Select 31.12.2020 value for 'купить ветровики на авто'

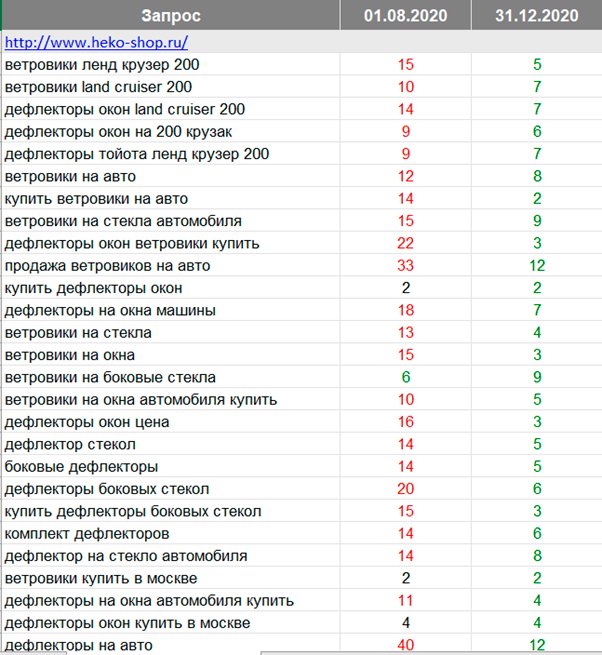537,198
